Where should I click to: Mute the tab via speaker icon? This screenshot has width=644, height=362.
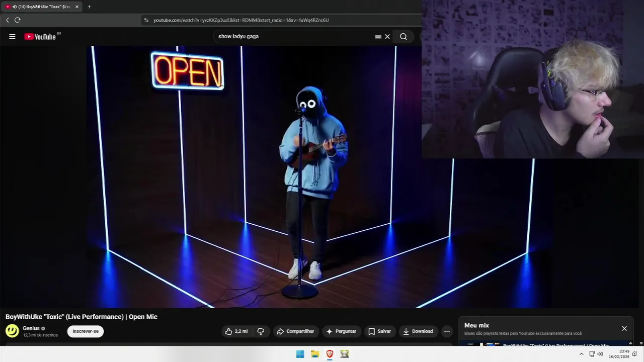click(x=14, y=7)
